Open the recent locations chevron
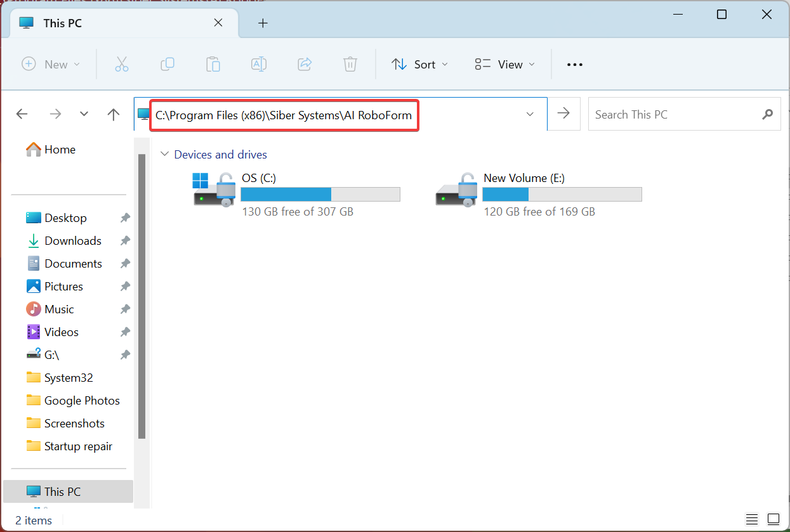This screenshot has height=532, width=790. click(x=84, y=114)
